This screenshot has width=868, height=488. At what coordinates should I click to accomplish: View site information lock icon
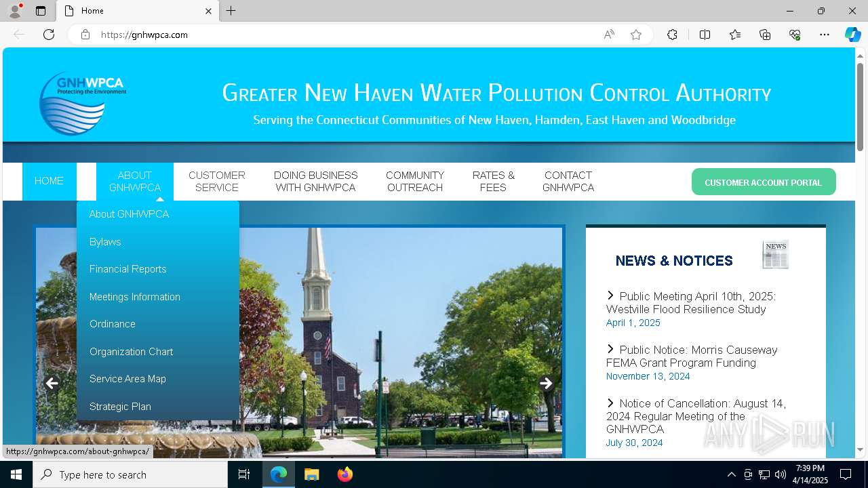[x=85, y=35]
